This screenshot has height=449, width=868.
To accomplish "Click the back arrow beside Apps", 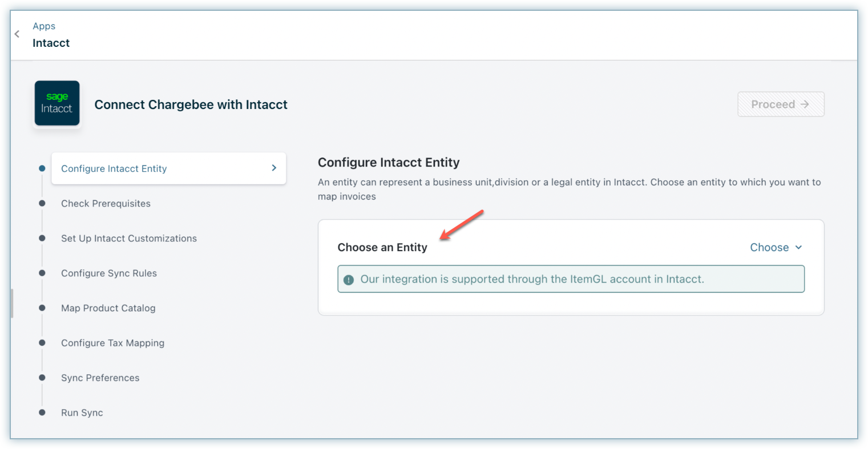I will tap(17, 34).
